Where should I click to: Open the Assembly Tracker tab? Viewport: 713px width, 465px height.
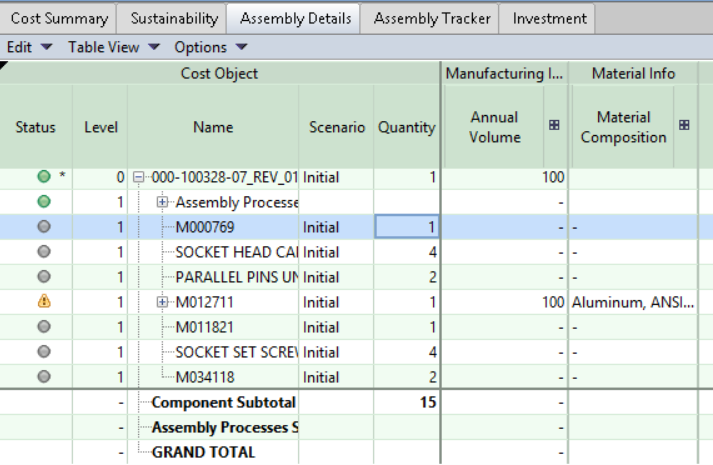tap(431, 18)
